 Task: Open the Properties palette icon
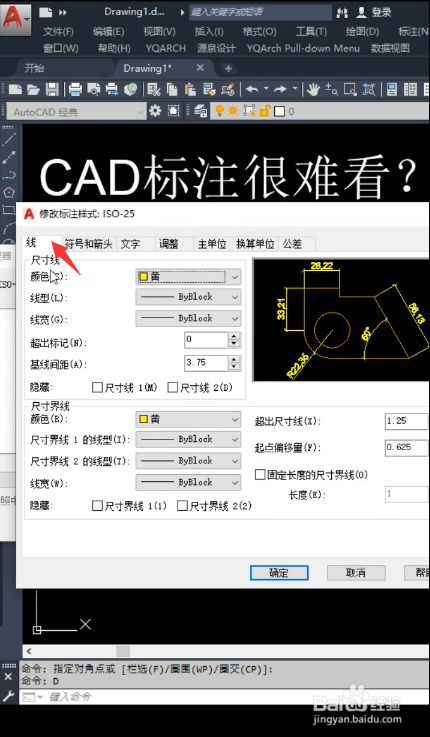392,88
